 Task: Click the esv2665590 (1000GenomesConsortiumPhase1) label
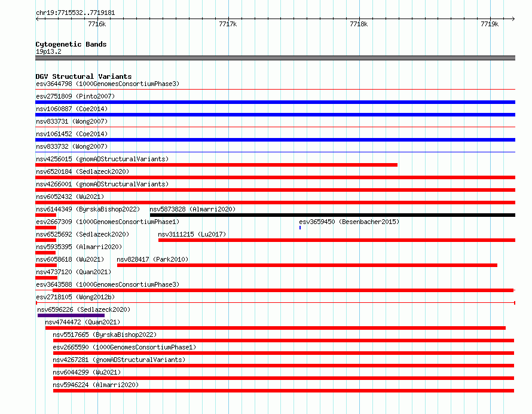pyautogui.click(x=124, y=347)
